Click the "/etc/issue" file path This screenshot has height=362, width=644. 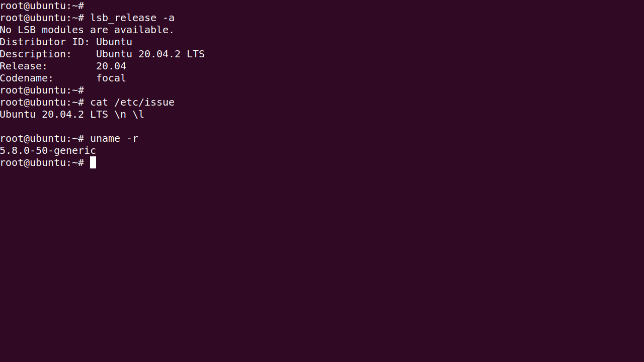click(144, 102)
